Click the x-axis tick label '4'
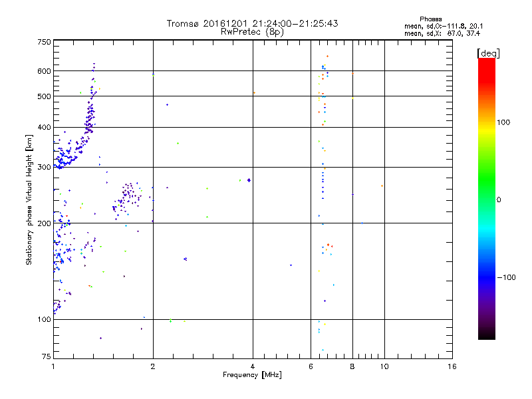 253,366
